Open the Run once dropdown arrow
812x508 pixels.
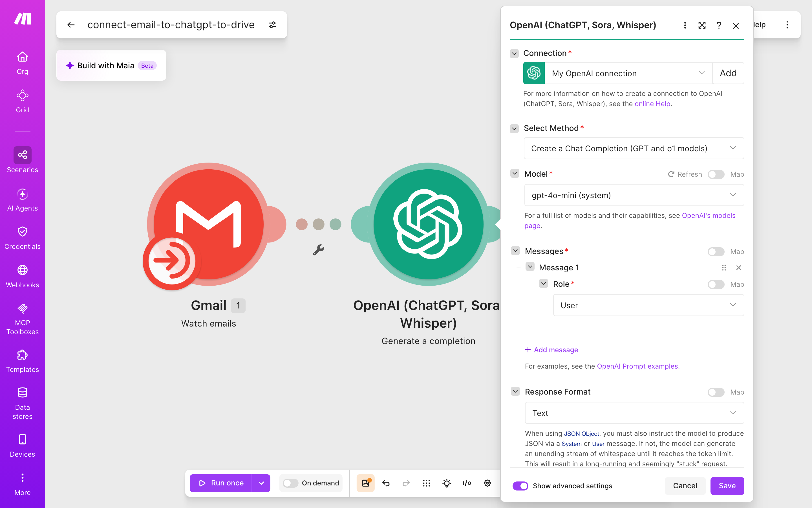261,483
